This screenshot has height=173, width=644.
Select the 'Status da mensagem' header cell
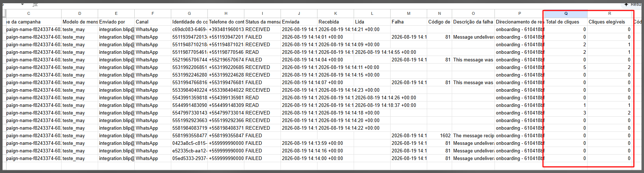[x=262, y=22]
